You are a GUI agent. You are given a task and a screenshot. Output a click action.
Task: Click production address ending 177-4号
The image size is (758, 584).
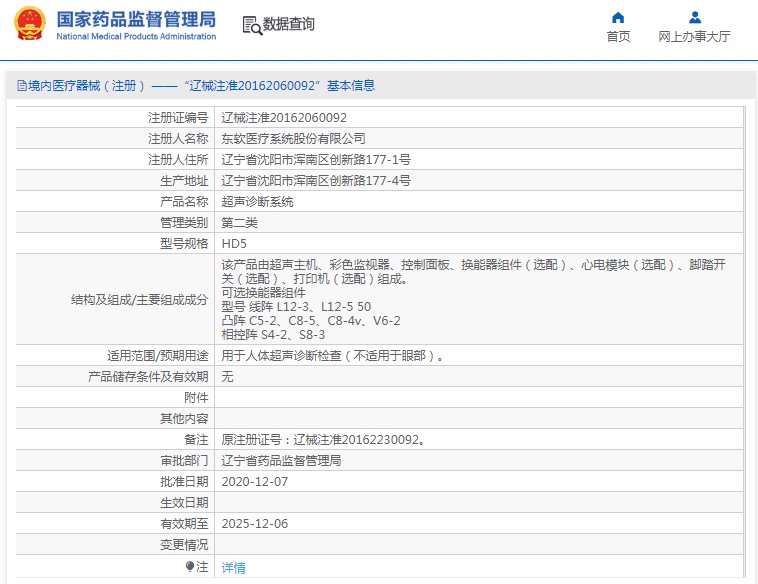[316, 181]
